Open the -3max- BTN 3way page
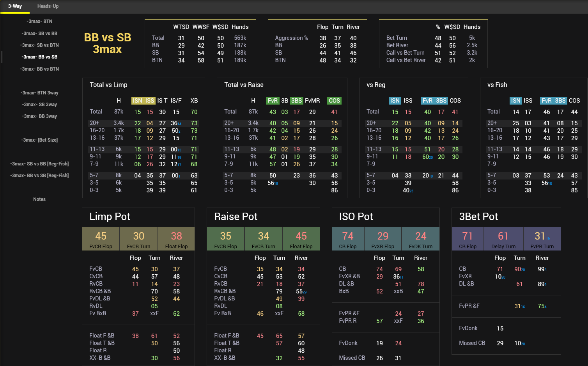The image size is (588, 366). 40,93
